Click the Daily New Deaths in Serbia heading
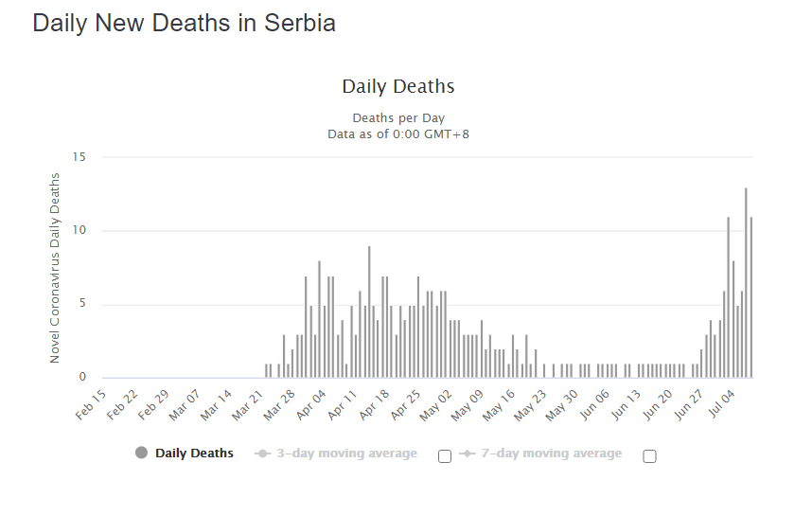The height and width of the screenshot is (516, 812). click(x=185, y=24)
